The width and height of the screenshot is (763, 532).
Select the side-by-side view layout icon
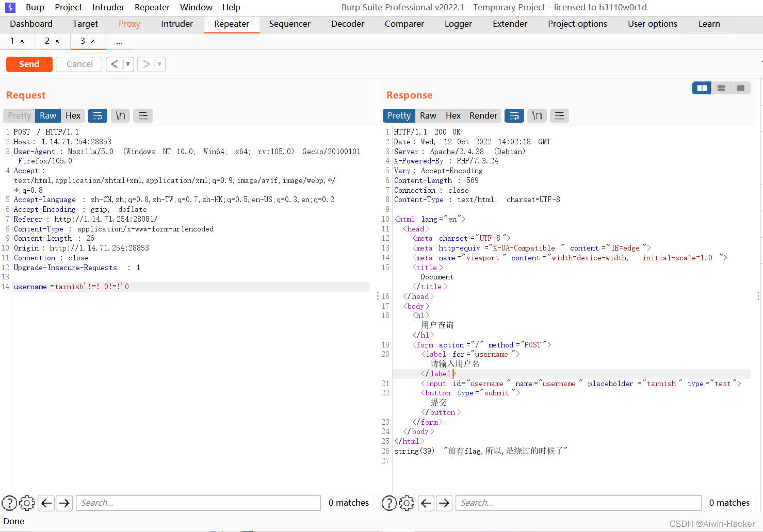click(x=701, y=88)
